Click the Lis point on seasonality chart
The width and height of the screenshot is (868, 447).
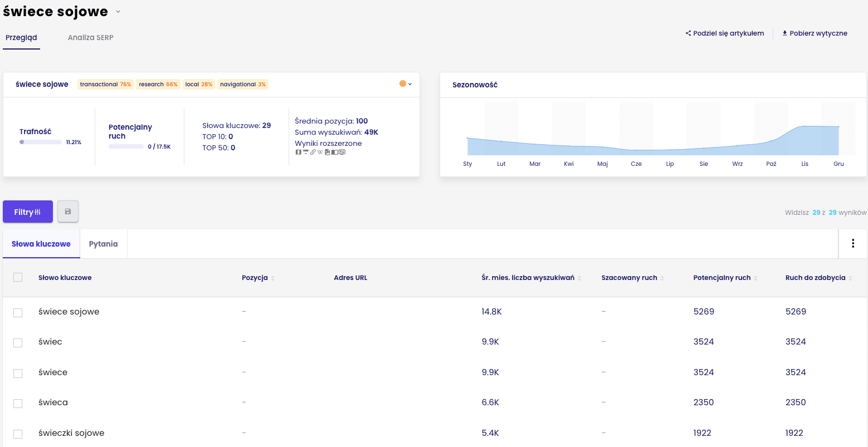805,126
